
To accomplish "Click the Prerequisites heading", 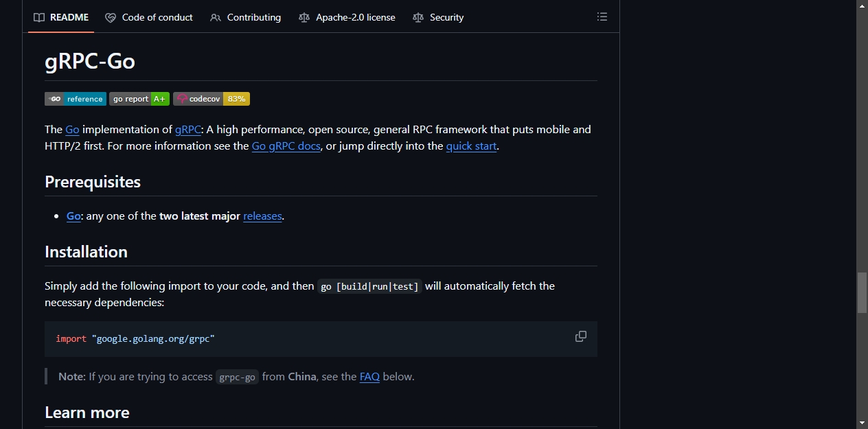I will pyautogui.click(x=93, y=182).
